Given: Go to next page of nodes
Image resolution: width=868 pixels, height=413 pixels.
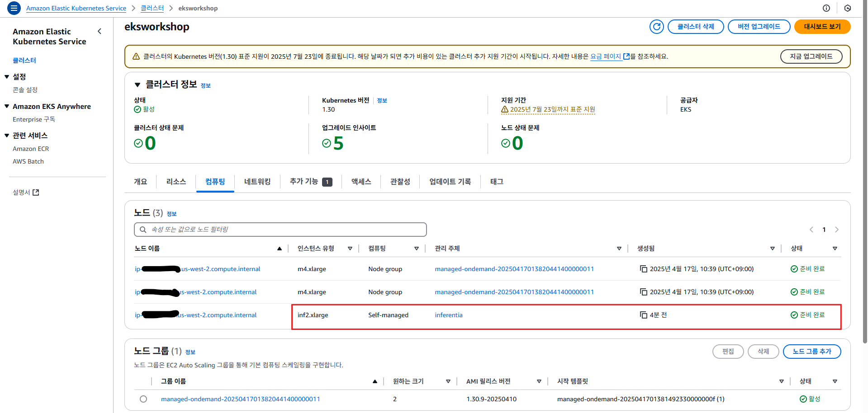Looking at the screenshot, I should point(837,230).
